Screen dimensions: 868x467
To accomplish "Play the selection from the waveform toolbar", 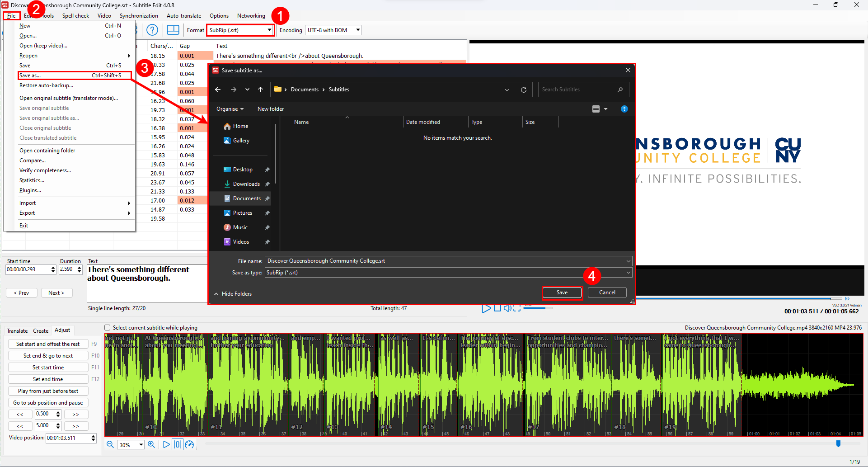I will [166, 444].
